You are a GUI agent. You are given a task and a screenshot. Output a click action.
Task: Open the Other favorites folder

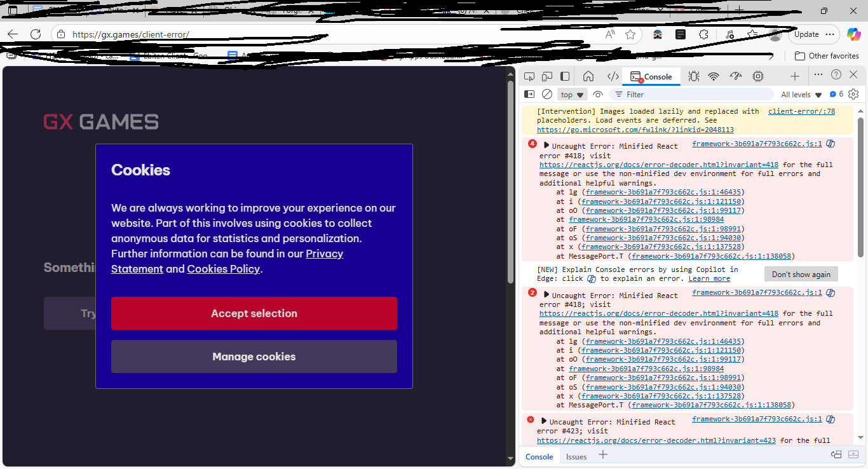tap(827, 56)
